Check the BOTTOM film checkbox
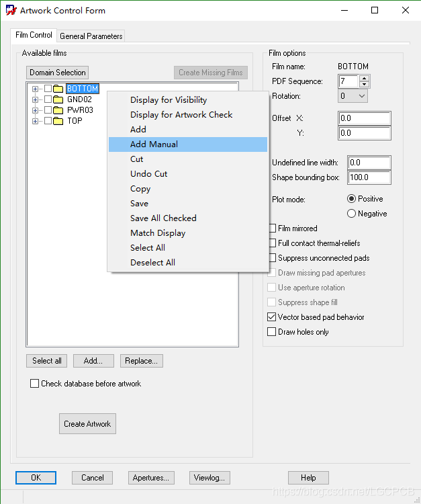This screenshot has width=421, height=504. 48,89
